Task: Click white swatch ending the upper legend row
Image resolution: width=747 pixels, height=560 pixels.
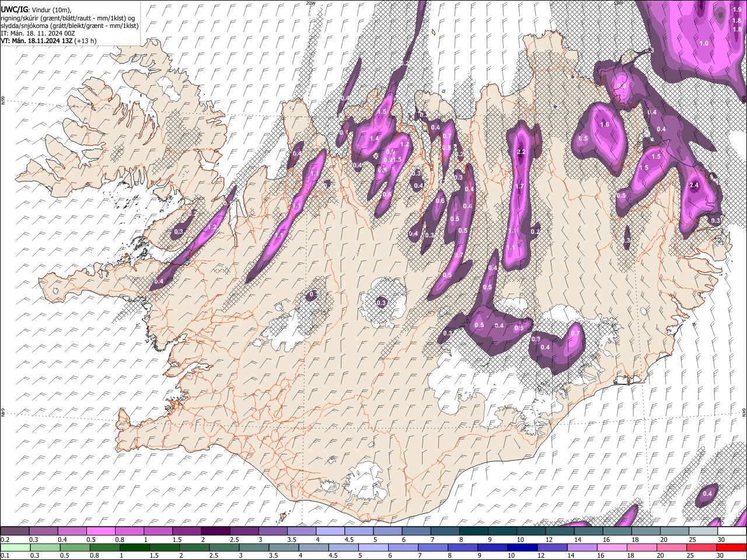Action: coord(732,531)
